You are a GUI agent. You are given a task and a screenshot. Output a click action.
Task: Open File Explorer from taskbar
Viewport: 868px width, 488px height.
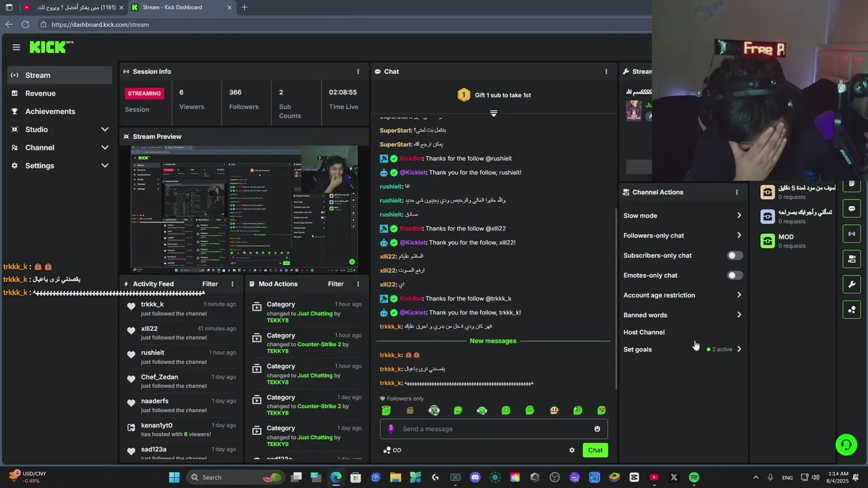395,477
